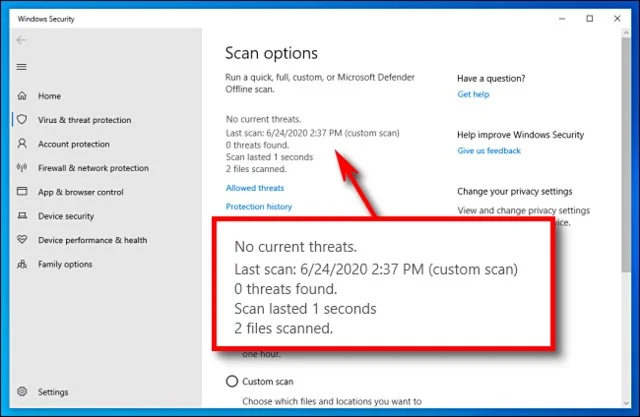The width and height of the screenshot is (640, 417).
Task: Close the Windows Security window
Action: click(617, 19)
